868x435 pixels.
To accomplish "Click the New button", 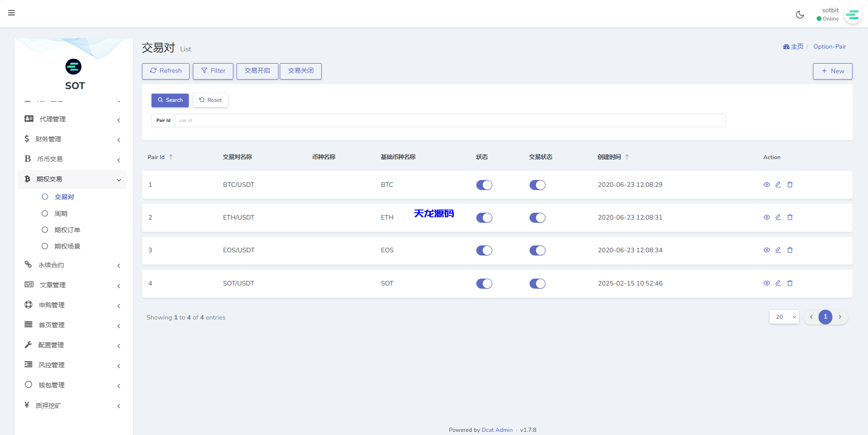I will (833, 71).
